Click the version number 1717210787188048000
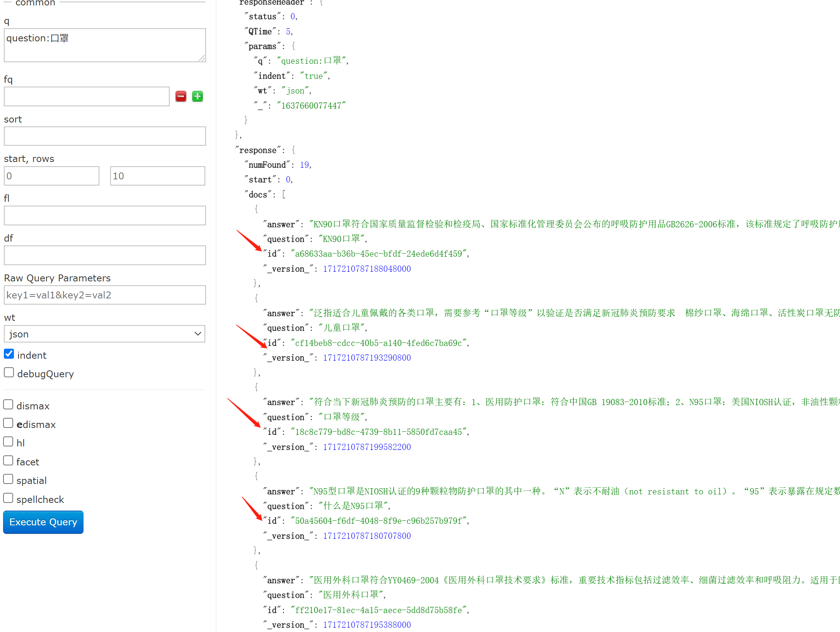 click(x=367, y=269)
